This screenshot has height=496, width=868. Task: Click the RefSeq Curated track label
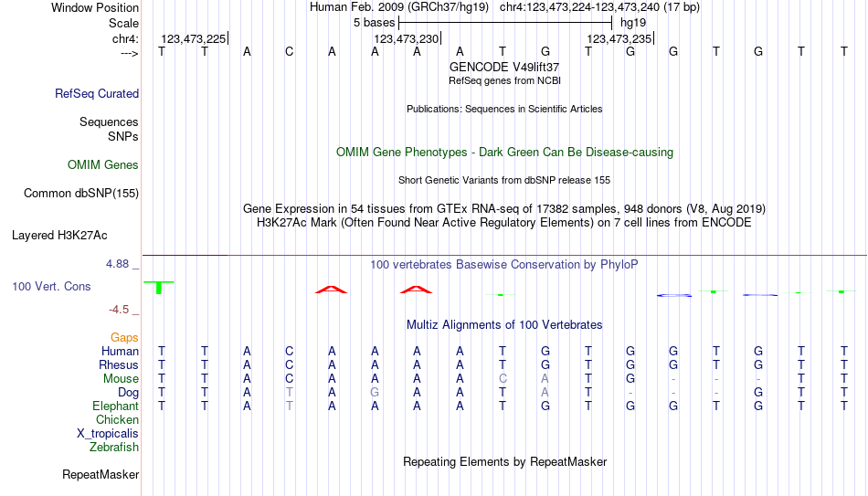pyautogui.click(x=97, y=93)
